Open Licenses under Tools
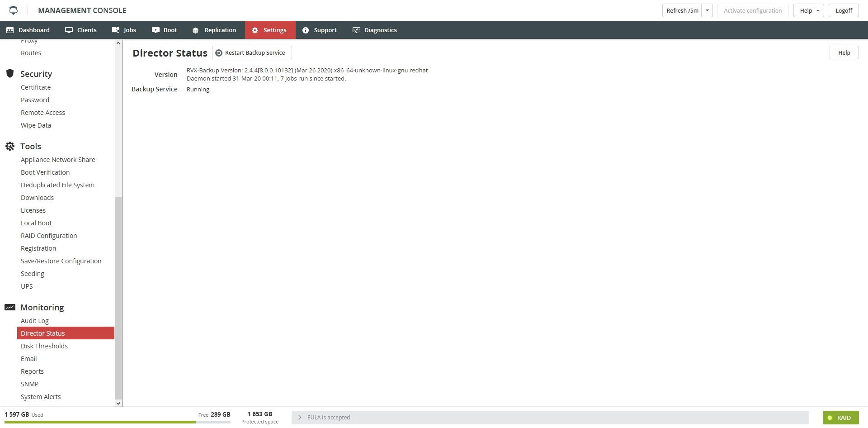The height and width of the screenshot is (428, 868). click(33, 210)
